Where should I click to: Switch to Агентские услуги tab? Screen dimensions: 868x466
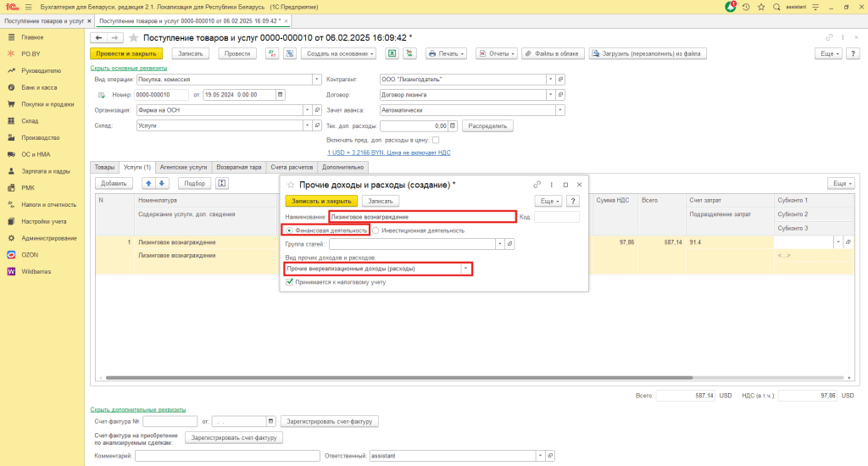pyautogui.click(x=183, y=167)
